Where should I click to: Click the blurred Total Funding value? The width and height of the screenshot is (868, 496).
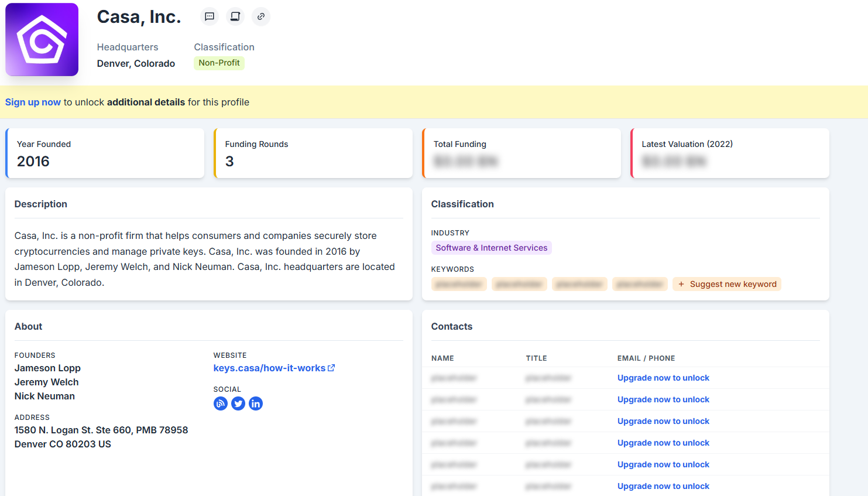[466, 161]
